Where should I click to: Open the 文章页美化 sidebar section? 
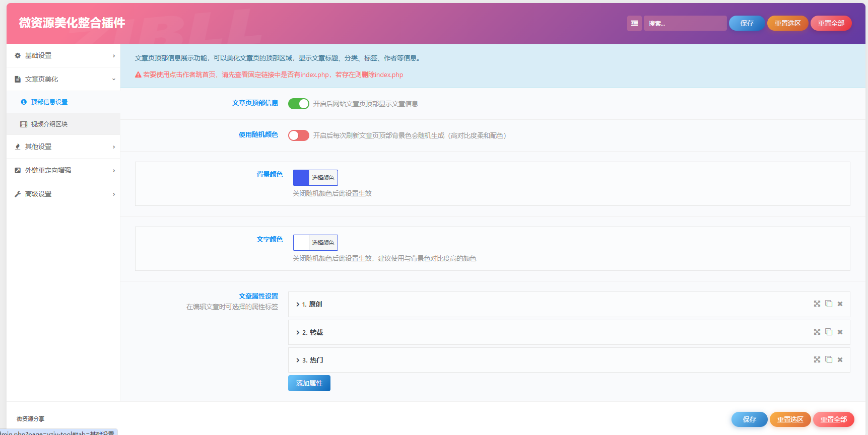pyautogui.click(x=63, y=79)
